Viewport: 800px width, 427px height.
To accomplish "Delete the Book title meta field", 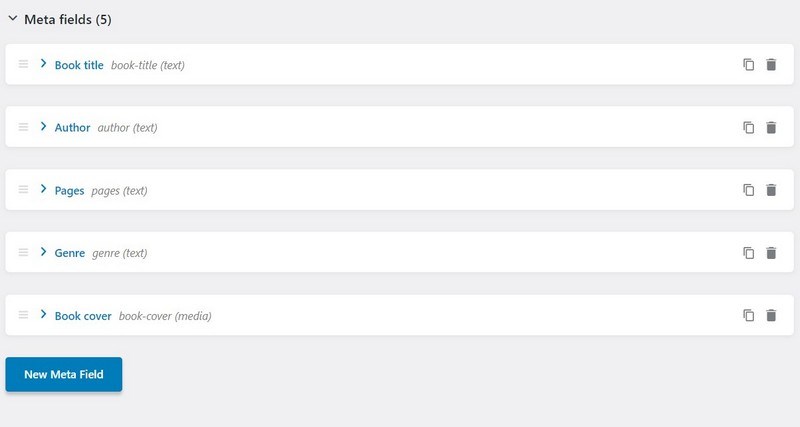I will [x=771, y=64].
